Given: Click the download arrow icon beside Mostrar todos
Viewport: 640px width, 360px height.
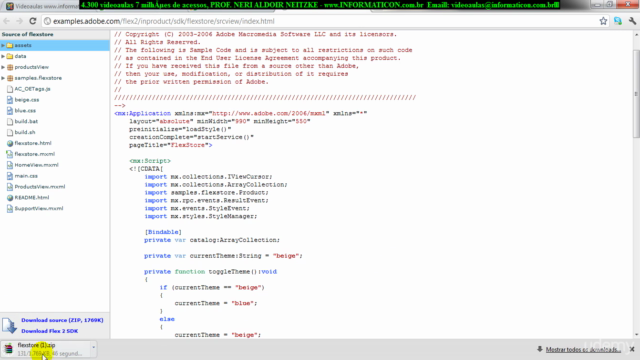Looking at the screenshot, I should point(540,349).
